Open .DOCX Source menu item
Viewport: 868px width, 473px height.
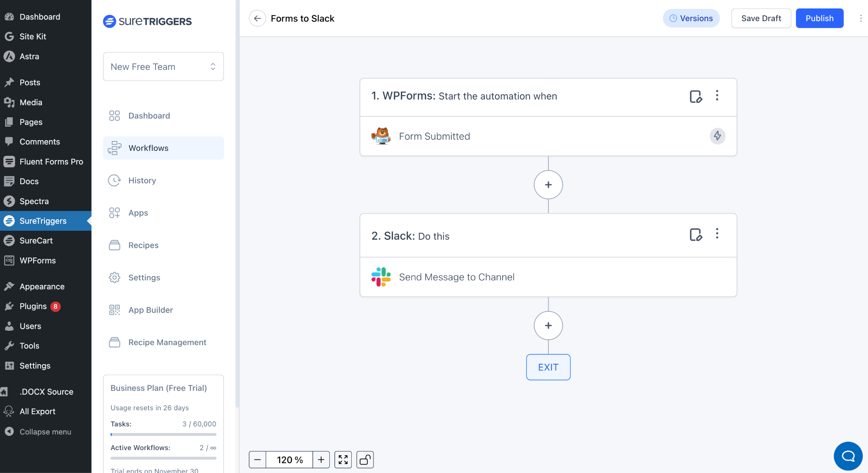[46, 392]
